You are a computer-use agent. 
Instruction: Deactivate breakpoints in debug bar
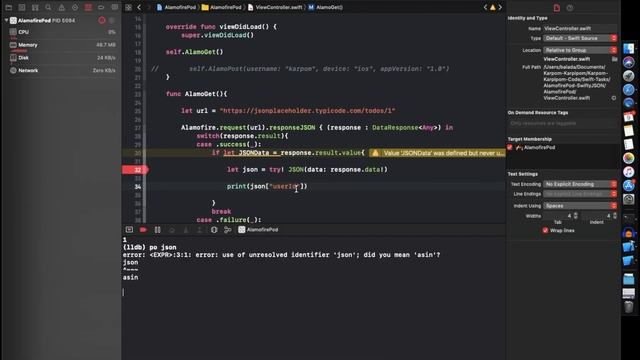click(x=143, y=230)
